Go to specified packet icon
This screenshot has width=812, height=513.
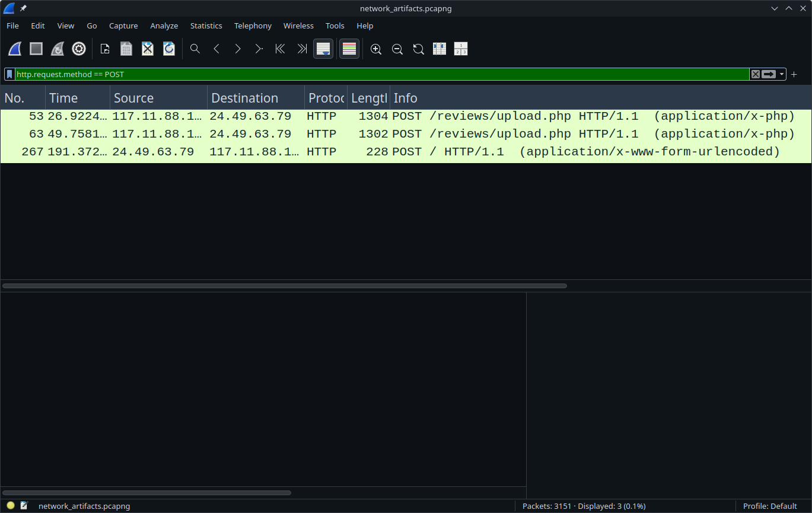[x=259, y=49]
